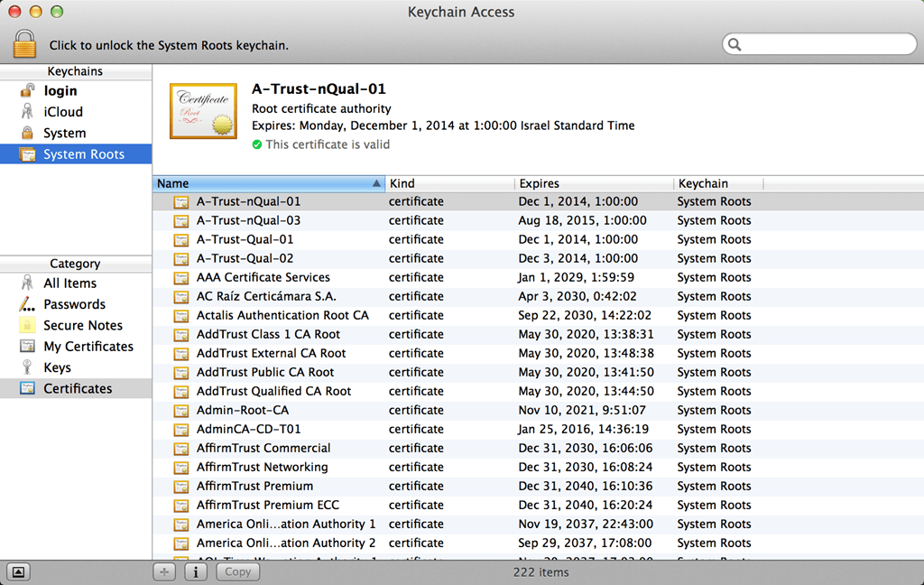Select AffirmTrust Premium ECC certificate

(x=538, y=506)
